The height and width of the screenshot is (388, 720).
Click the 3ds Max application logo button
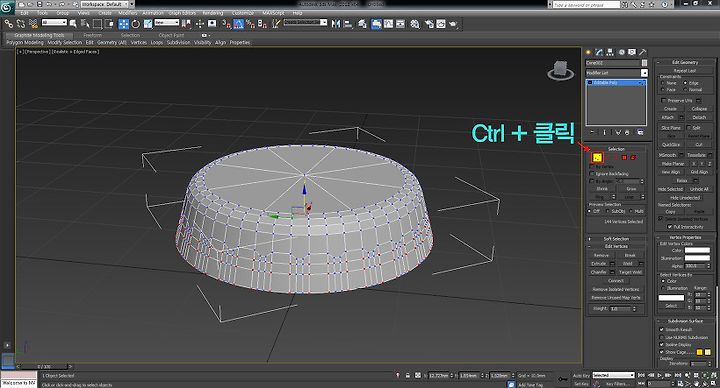[x=7, y=7]
